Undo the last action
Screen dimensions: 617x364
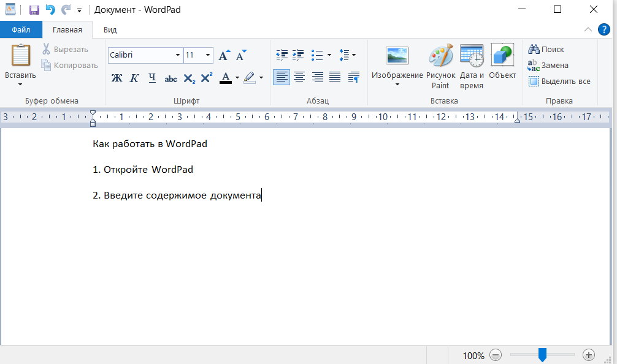(x=50, y=9)
